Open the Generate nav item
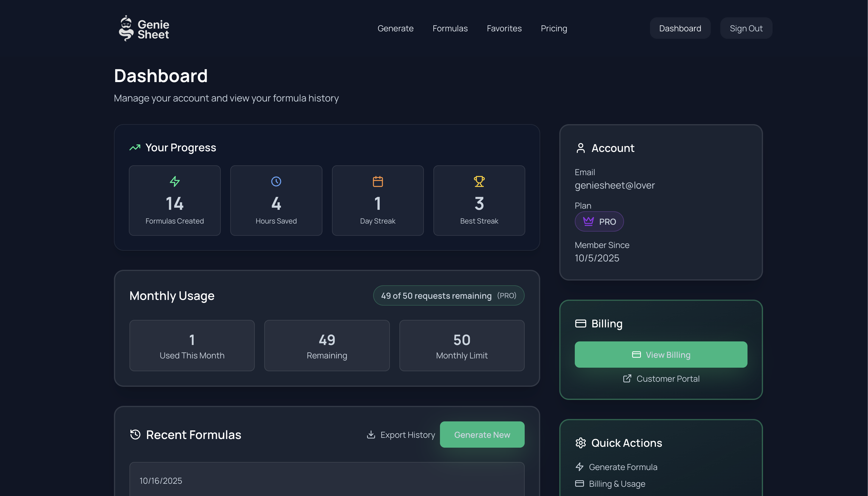The width and height of the screenshot is (868, 496). pyautogui.click(x=395, y=28)
